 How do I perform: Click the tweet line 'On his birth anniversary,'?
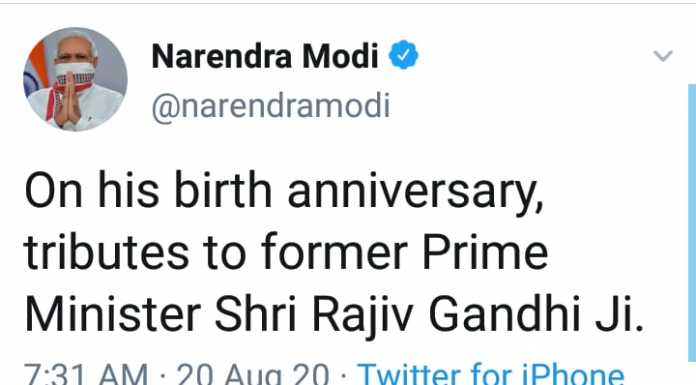[x=284, y=192]
